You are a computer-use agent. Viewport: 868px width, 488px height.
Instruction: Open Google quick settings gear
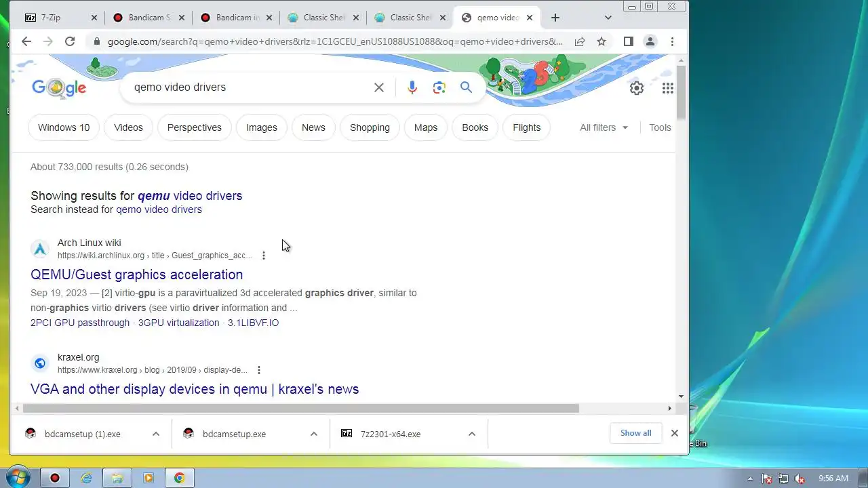click(636, 87)
